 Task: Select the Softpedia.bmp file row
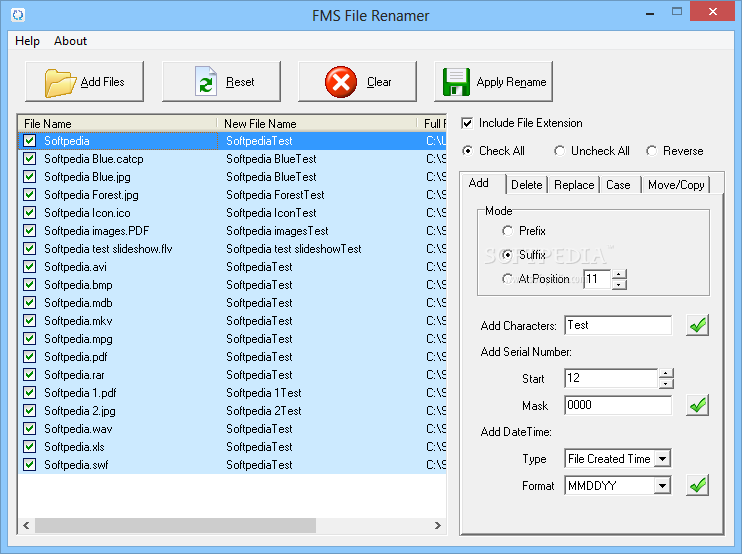[x=232, y=284]
